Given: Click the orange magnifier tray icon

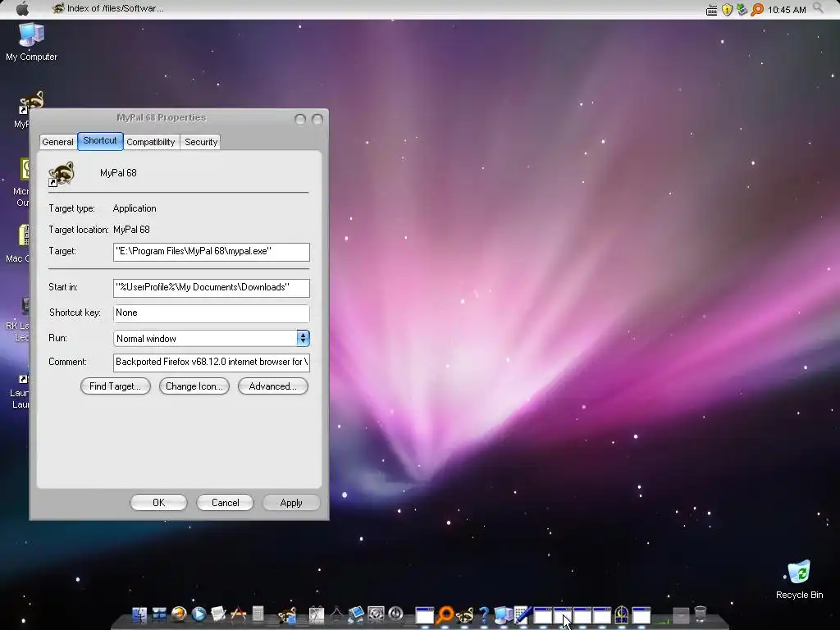Looking at the screenshot, I should coord(757,10).
